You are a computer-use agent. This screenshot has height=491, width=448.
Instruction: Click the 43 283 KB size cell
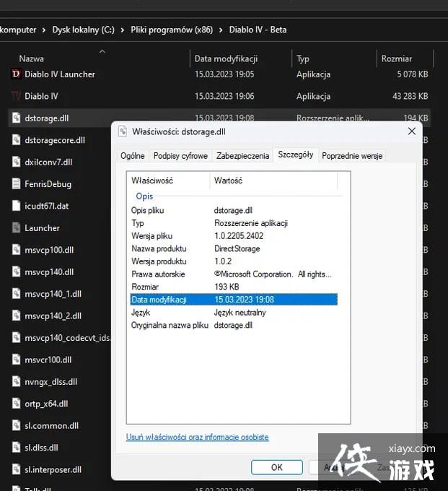(x=410, y=96)
